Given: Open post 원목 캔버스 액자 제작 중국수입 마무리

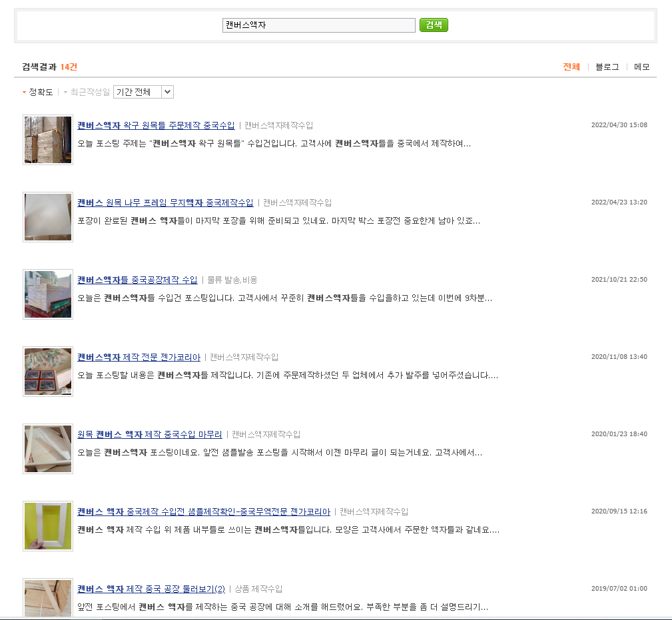Looking at the screenshot, I should (150, 434).
